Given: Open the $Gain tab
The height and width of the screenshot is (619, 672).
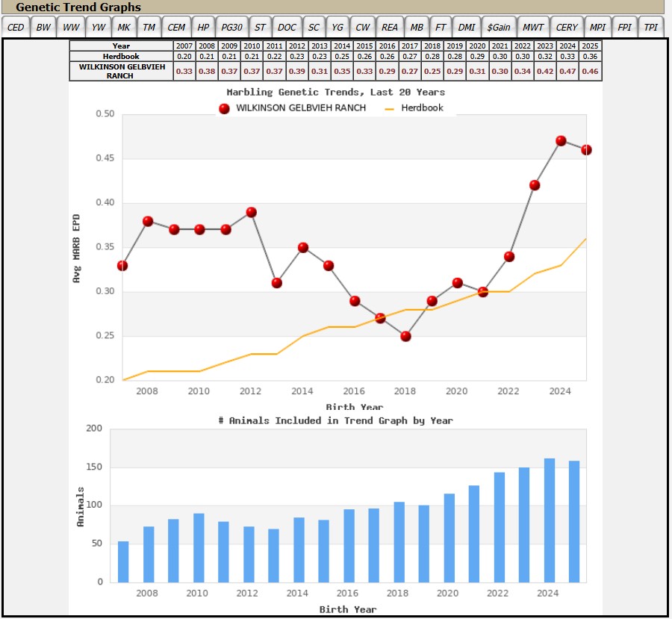Looking at the screenshot, I should 499,27.
